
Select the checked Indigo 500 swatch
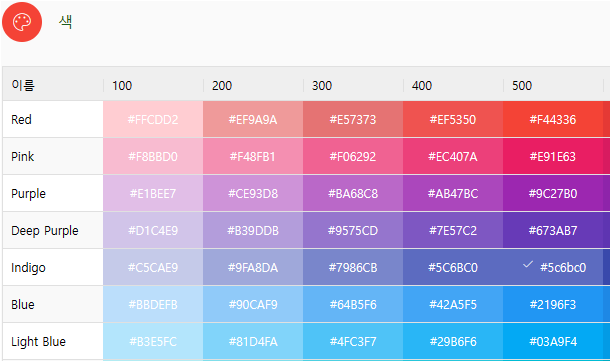(553, 267)
